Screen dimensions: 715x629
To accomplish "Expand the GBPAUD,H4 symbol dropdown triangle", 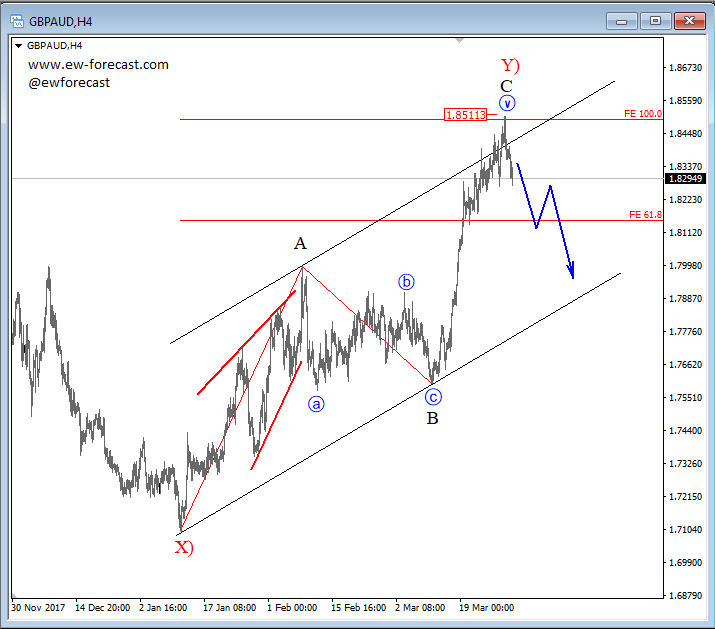I will (19, 46).
